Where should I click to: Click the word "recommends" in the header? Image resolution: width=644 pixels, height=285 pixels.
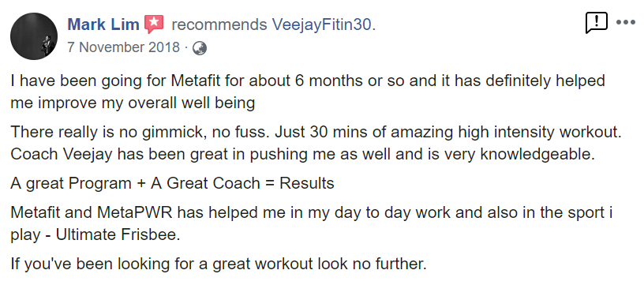[x=219, y=25]
